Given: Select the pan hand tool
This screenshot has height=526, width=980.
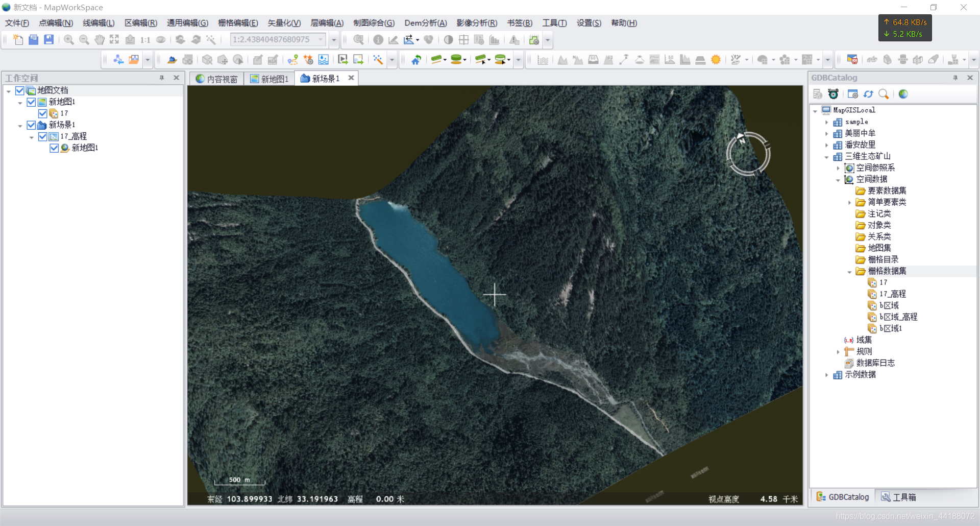Looking at the screenshot, I should (100, 40).
